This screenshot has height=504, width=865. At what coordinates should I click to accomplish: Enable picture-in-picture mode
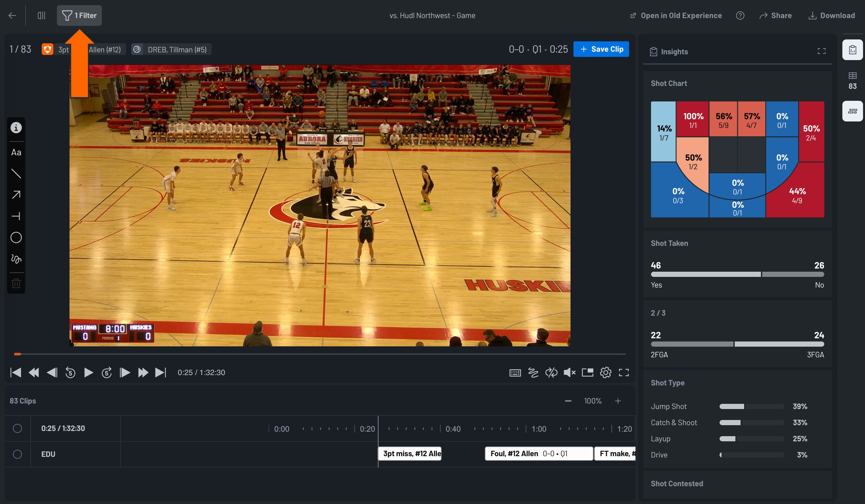tap(587, 372)
